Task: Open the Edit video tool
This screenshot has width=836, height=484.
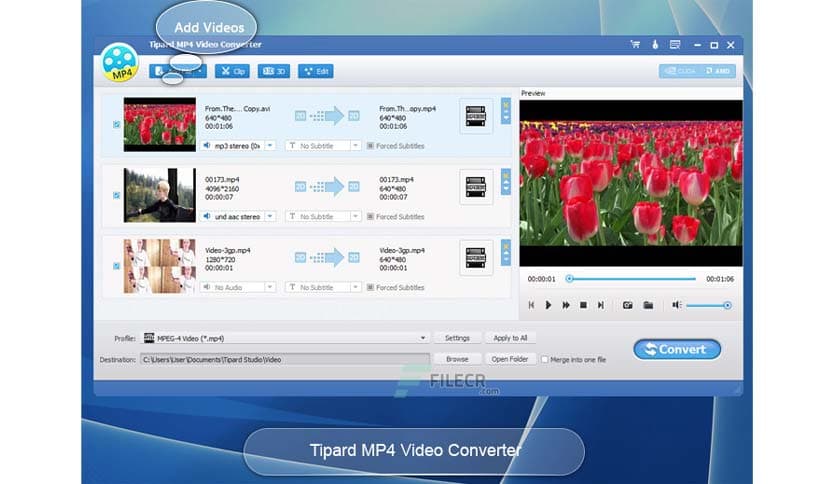Action: coord(316,71)
